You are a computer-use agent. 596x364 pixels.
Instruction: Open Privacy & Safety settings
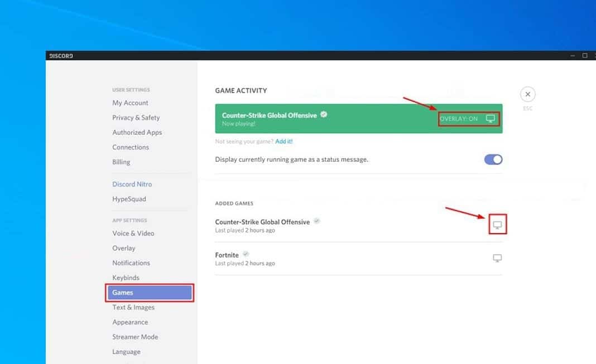coord(136,118)
